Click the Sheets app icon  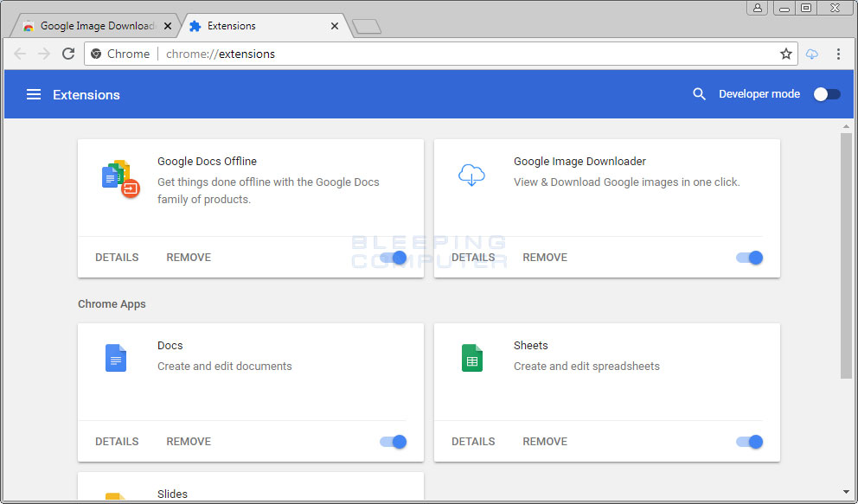coord(471,358)
